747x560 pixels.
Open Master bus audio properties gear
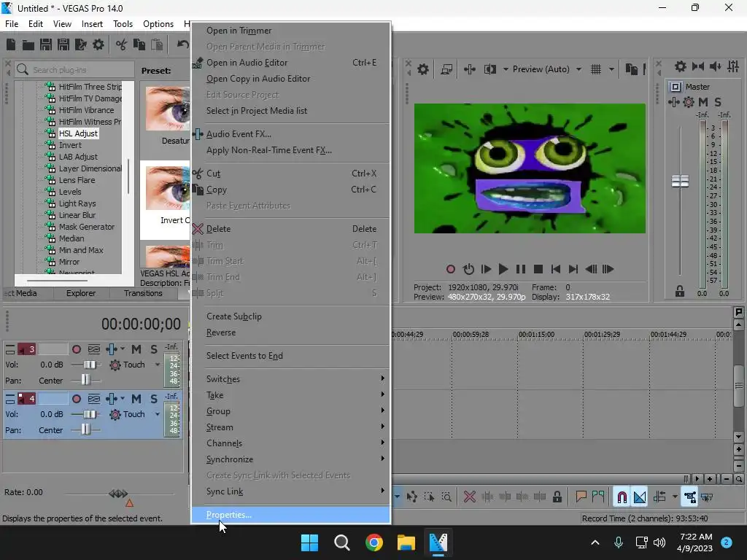(x=681, y=66)
